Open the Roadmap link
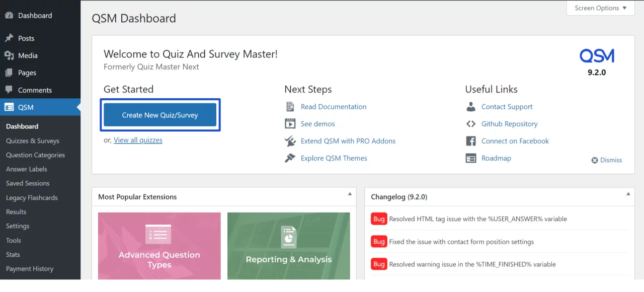The height and width of the screenshot is (292, 644). point(496,158)
